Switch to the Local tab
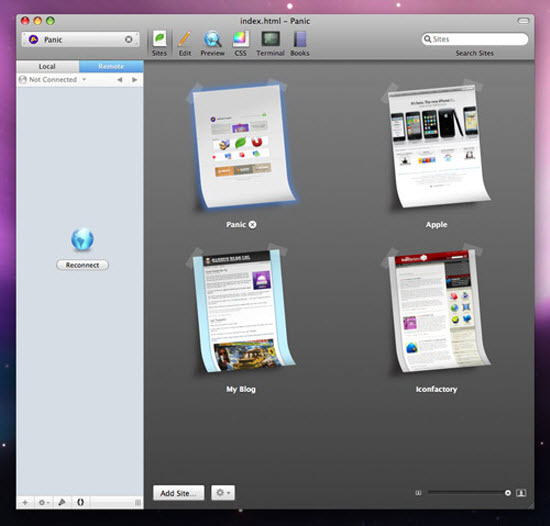The height and width of the screenshot is (526, 550). 47,66
